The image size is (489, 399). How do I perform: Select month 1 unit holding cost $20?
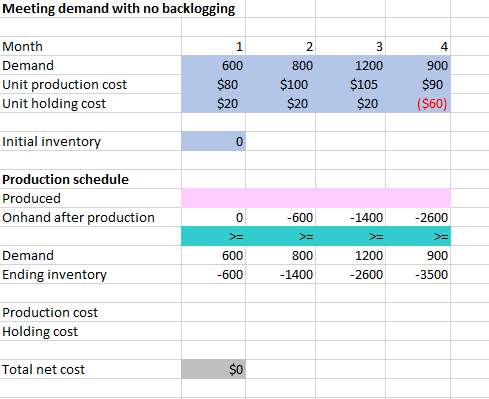(x=214, y=103)
